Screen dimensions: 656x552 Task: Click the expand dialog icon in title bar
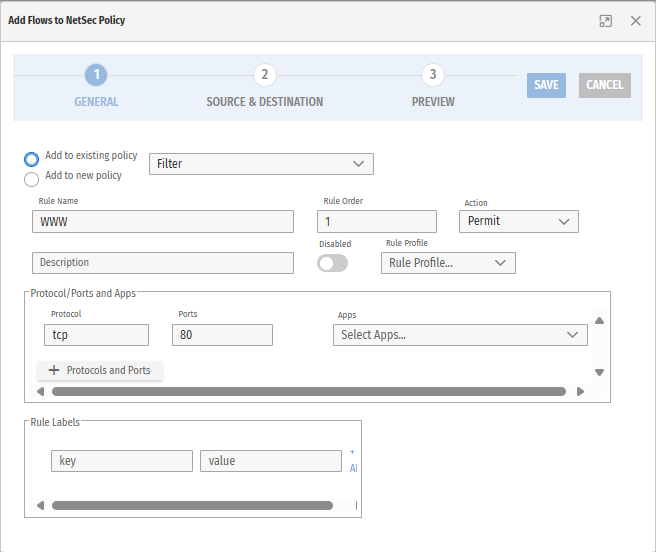[x=606, y=20]
